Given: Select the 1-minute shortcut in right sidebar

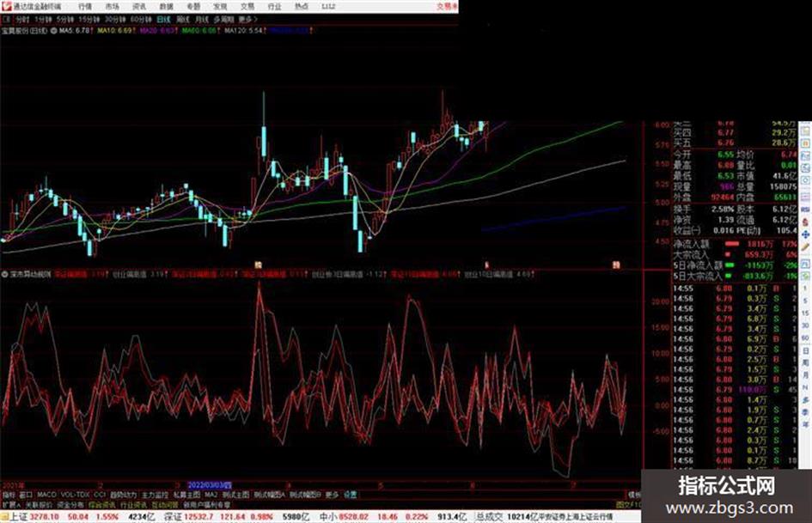Looking at the screenshot, I should [806, 289].
